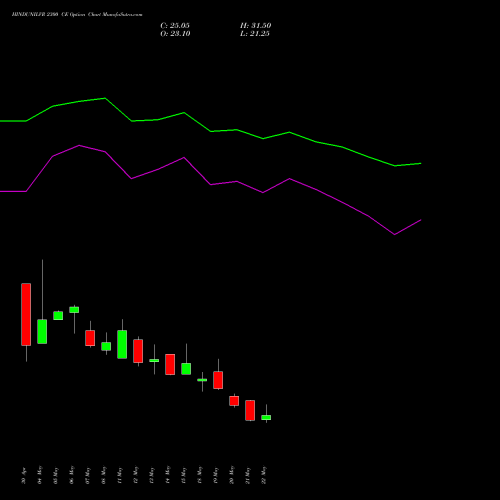The width and height of the screenshot is (500, 500).
Task: Select the 22 May date label
Action: 264,475
